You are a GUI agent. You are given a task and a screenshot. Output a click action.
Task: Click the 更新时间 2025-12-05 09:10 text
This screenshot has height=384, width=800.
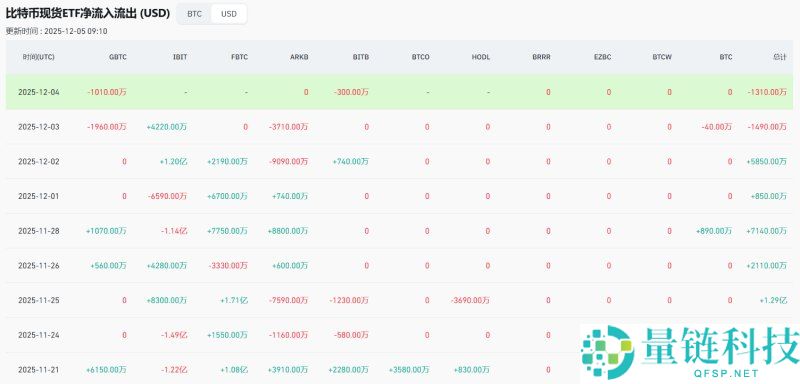[x=56, y=31]
